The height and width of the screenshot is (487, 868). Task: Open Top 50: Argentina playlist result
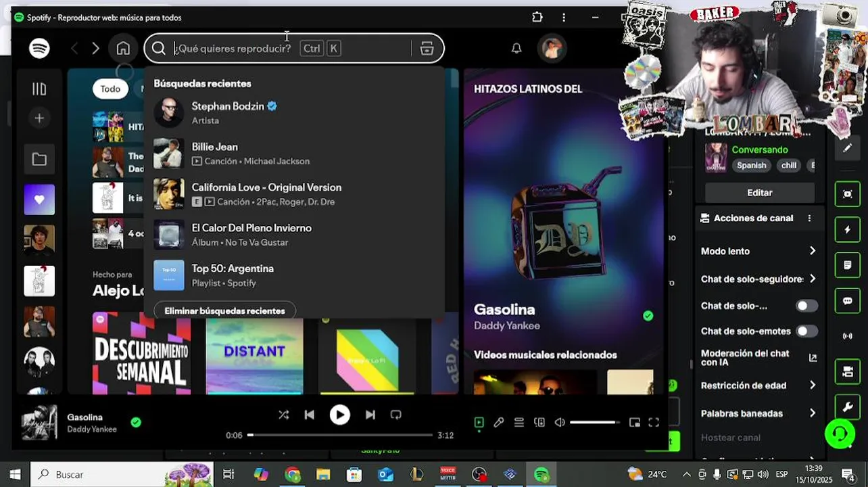[295, 275]
